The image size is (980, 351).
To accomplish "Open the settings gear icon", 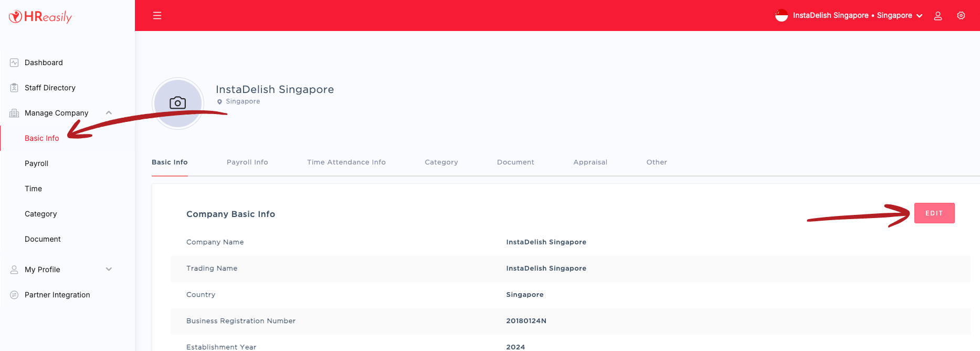I will (x=961, y=16).
